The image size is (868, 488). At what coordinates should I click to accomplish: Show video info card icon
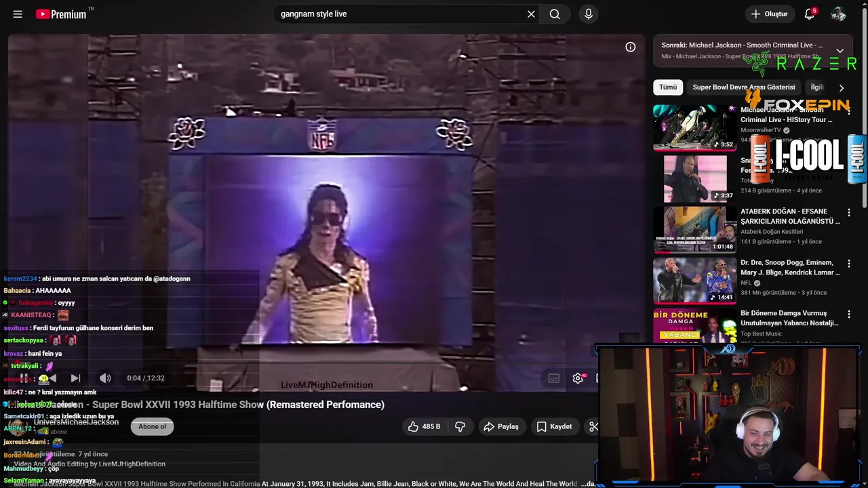pos(631,47)
